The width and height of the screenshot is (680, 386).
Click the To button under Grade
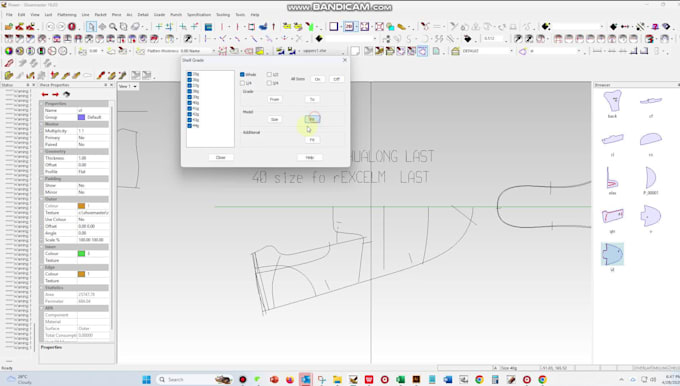click(x=312, y=99)
